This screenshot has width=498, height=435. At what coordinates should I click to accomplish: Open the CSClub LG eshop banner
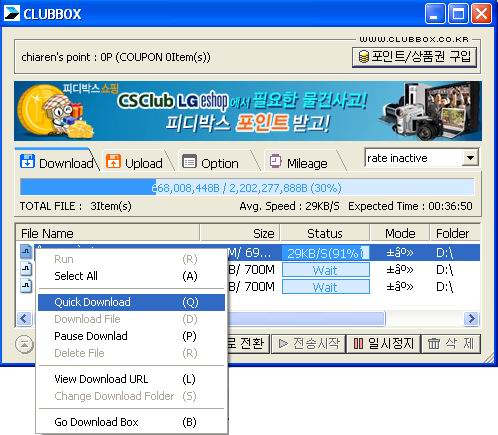(248, 111)
